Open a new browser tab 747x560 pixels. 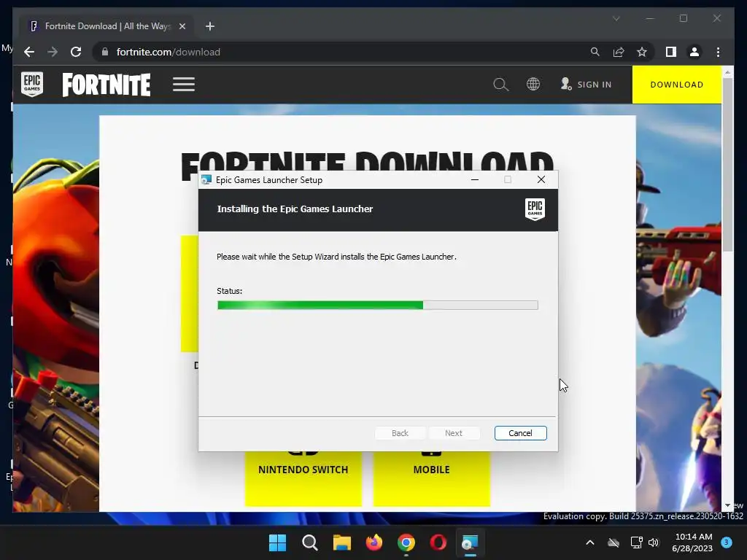coord(210,26)
